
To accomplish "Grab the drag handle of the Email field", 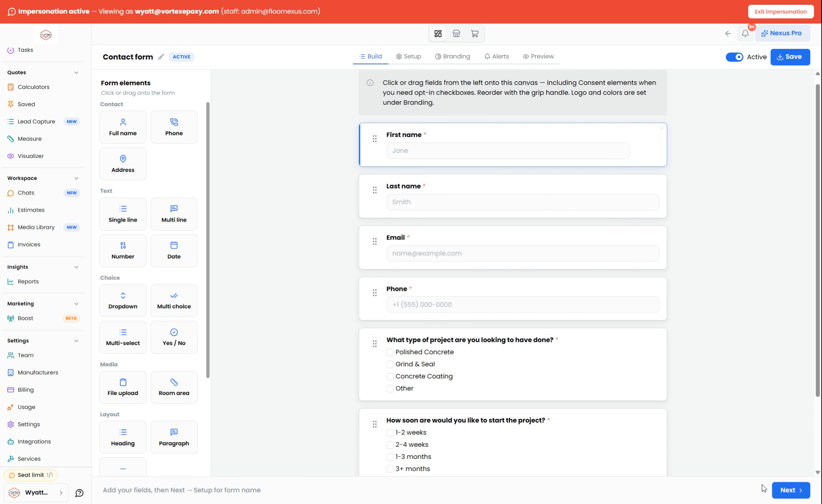I will pos(375,241).
